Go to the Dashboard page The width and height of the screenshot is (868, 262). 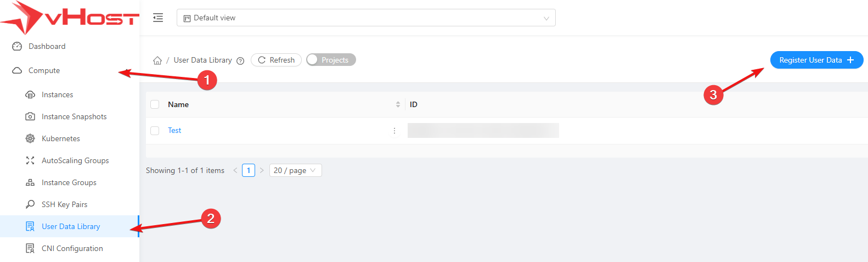(47, 46)
